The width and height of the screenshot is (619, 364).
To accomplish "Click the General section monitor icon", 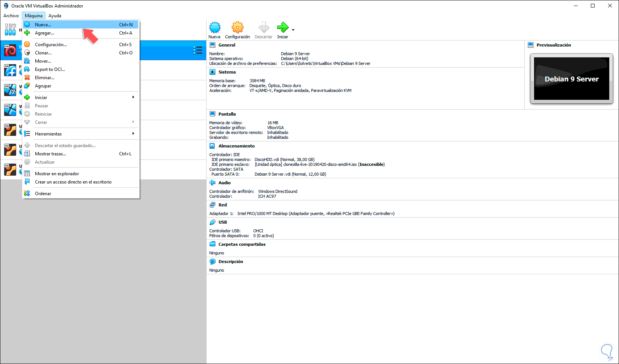I will point(213,45).
